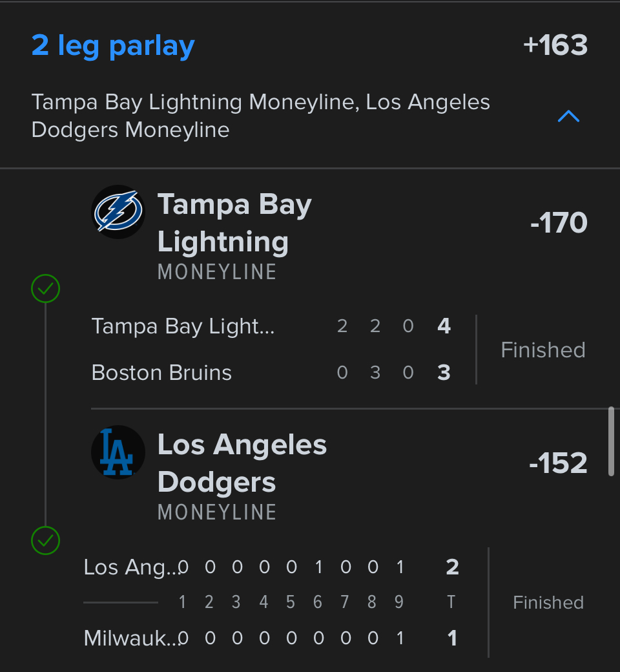Click the parlay legs summary description text
Screen dimensions: 620x672
[x=260, y=116]
